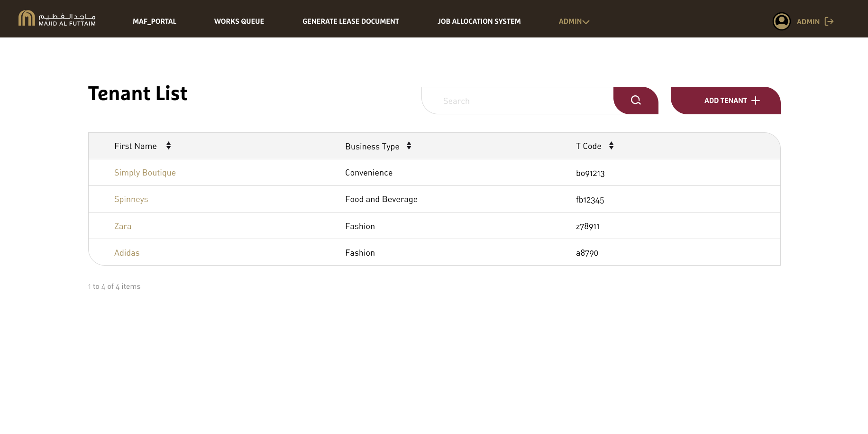The image size is (868, 434).
Task: Sort by T Code arrows
Action: coord(611,146)
